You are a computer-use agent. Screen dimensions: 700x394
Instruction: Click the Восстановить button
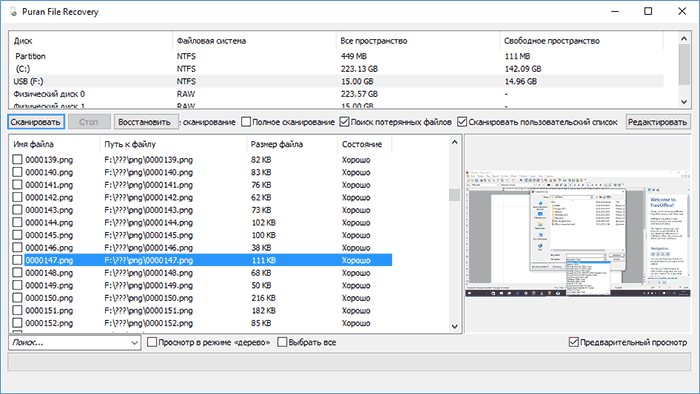pos(146,122)
